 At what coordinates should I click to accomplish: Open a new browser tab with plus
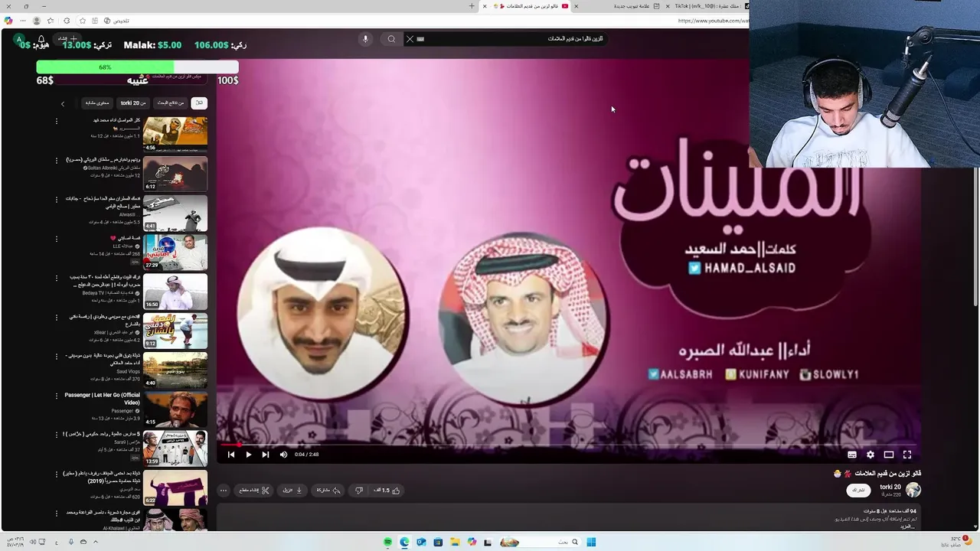(472, 6)
